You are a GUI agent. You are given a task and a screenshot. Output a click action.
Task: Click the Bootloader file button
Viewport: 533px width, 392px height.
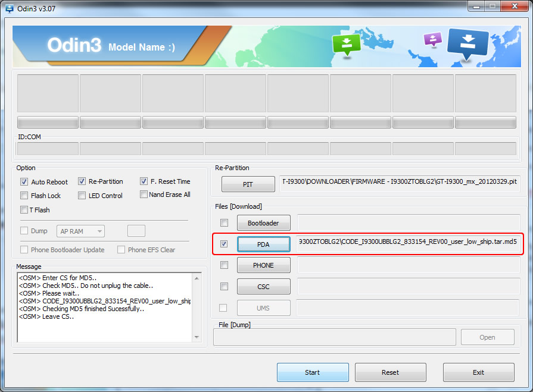263,223
